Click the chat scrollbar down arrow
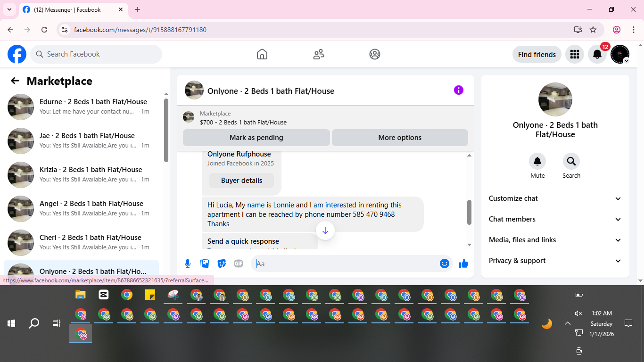644x362 pixels. (x=469, y=245)
